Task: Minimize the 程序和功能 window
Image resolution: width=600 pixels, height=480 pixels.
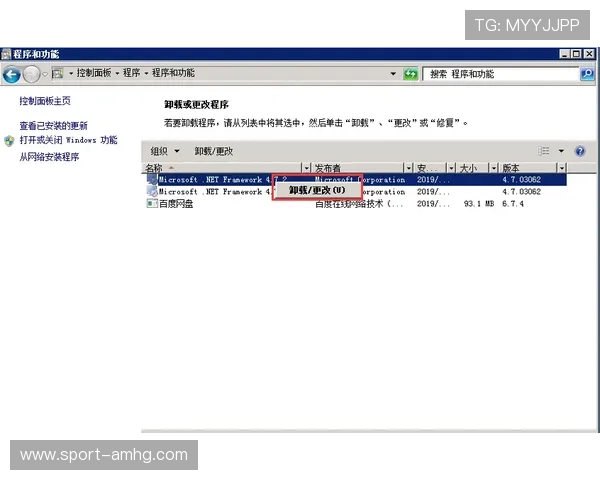Action: click(x=564, y=54)
